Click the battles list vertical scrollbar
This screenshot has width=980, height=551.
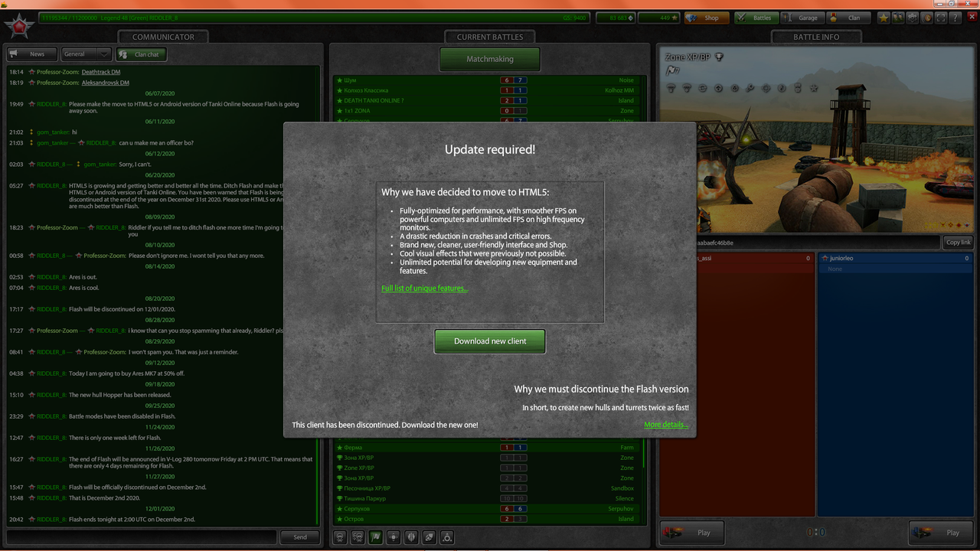(644, 299)
